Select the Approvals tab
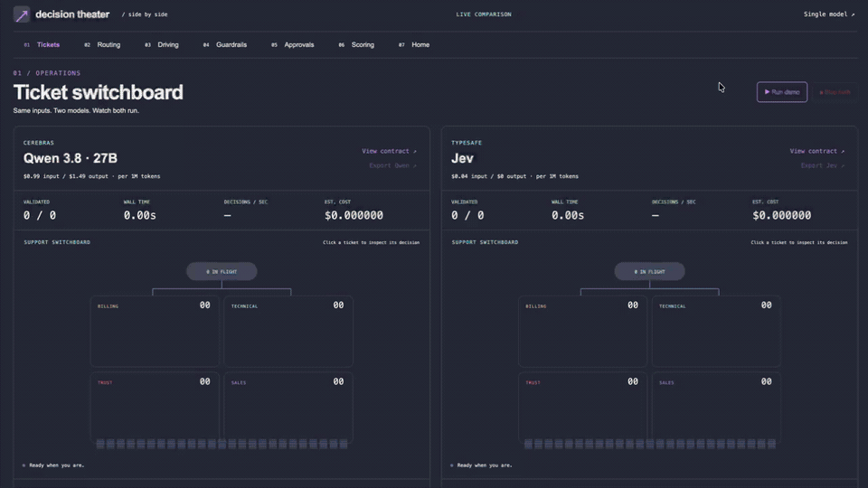Viewport: 868px width, 488px height. 293,45
